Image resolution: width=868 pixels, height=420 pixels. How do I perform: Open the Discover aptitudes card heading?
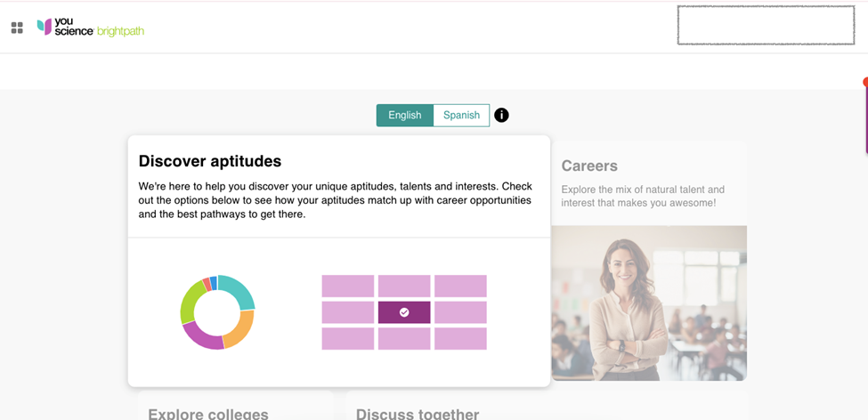[x=210, y=161]
